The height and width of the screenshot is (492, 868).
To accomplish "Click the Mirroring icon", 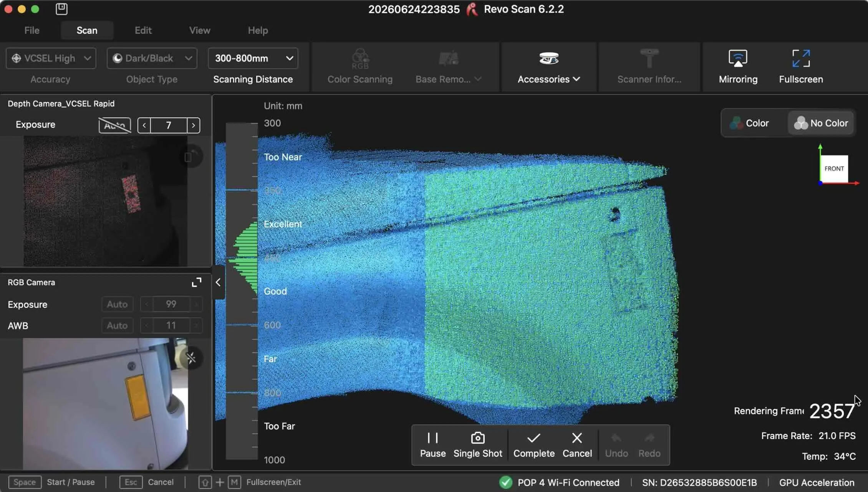I will tap(738, 58).
